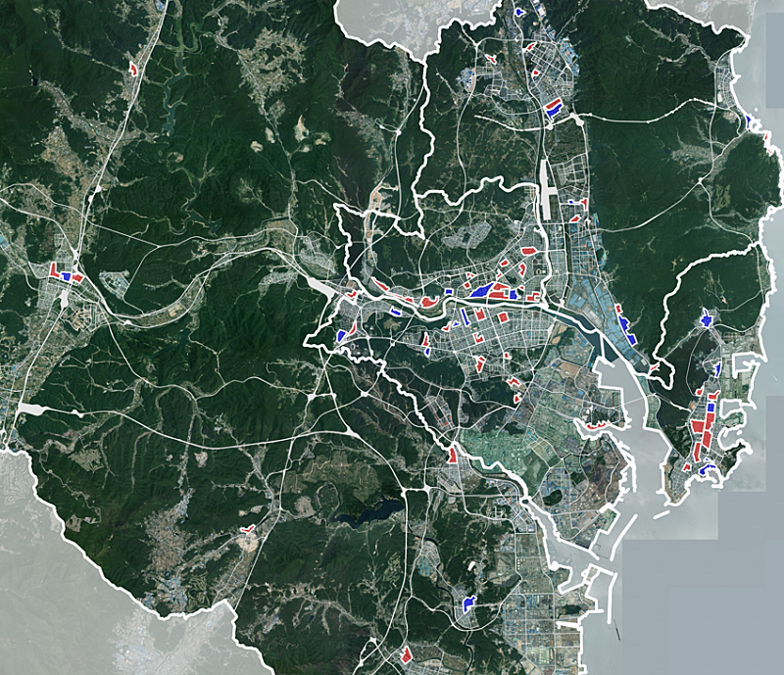Select the red polygon at the map's bottom edge

(x=406, y=655)
